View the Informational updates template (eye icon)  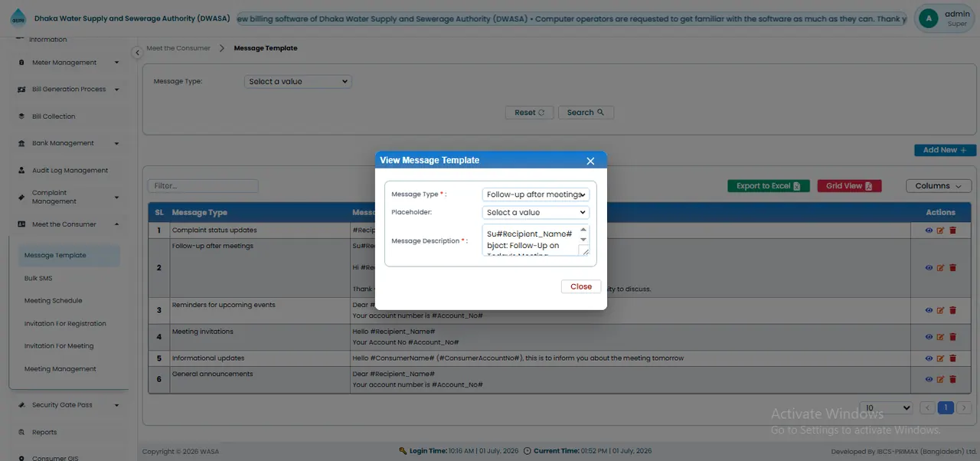pos(929,358)
